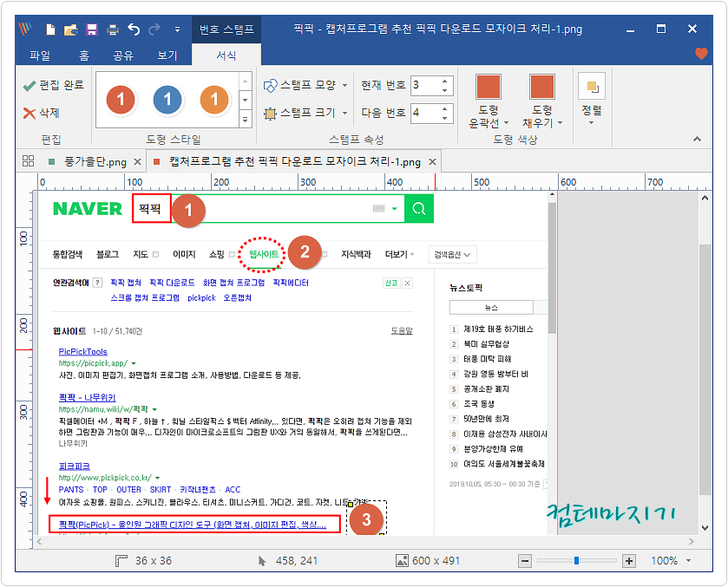Close the 캡처프로그램 추천 픽픽 tab
Screen dimensions: 728x587
[432, 161]
